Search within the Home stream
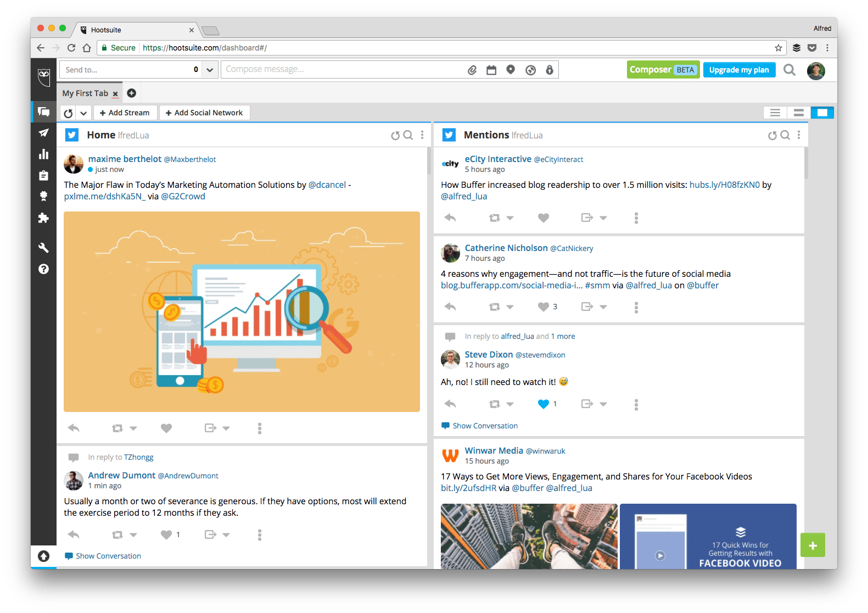Viewport: 868px width, 613px height. [408, 135]
